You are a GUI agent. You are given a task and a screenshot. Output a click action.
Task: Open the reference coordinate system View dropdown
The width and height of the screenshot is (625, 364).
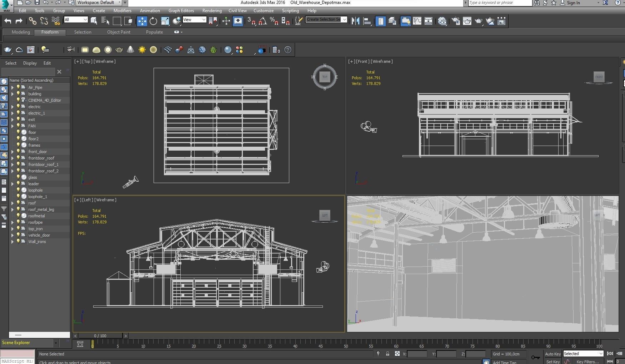tap(194, 20)
